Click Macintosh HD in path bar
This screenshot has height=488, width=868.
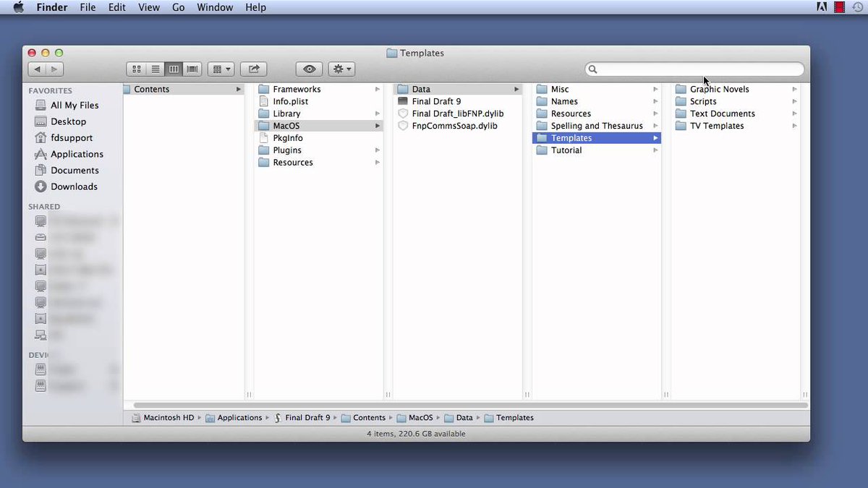pos(163,418)
